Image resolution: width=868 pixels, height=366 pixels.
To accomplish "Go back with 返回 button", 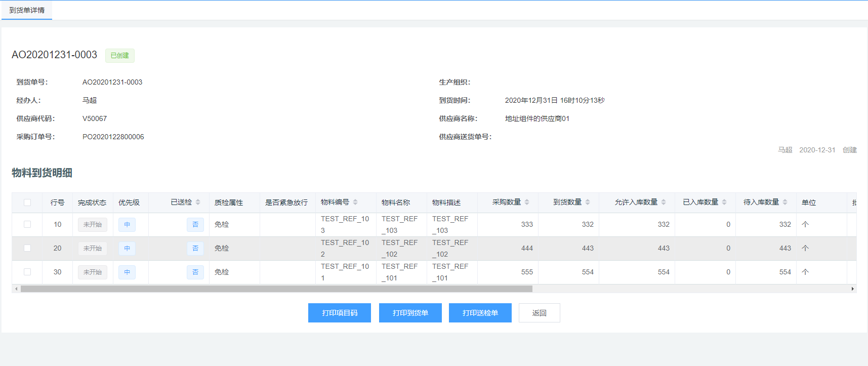I will (539, 313).
